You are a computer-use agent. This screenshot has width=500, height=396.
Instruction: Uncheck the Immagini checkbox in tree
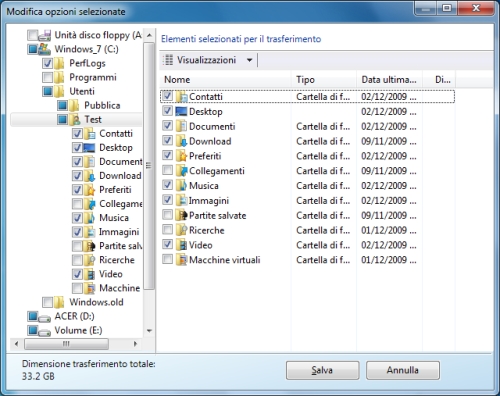pos(77,232)
